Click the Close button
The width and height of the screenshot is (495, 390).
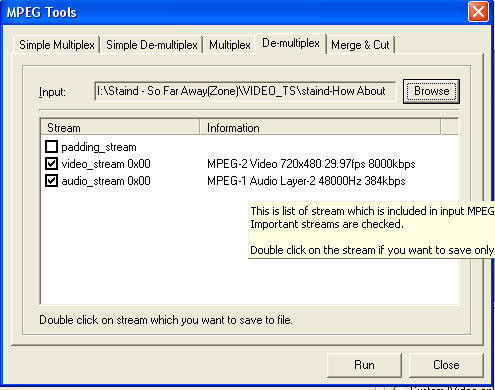coord(446,365)
